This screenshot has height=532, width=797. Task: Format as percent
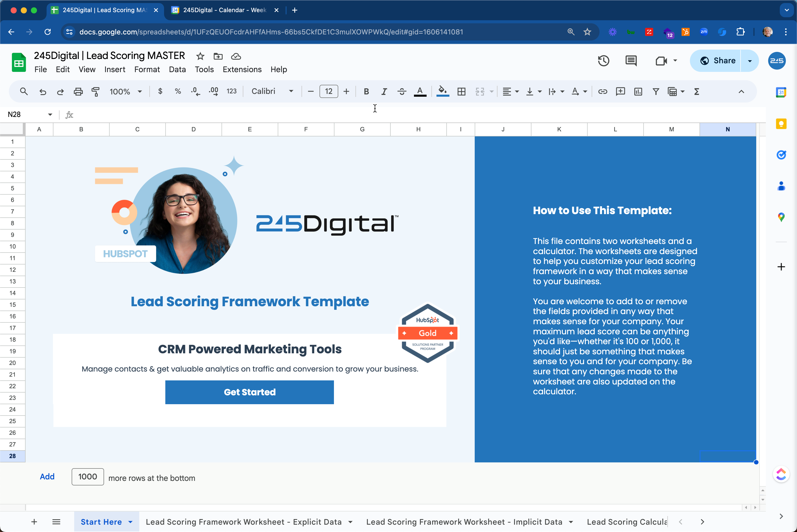[178, 92]
